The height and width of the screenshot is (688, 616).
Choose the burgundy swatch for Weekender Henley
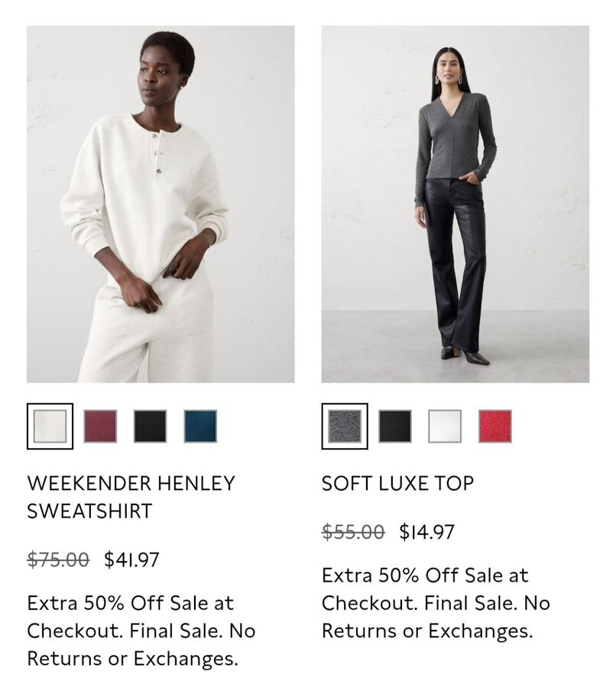click(x=100, y=426)
